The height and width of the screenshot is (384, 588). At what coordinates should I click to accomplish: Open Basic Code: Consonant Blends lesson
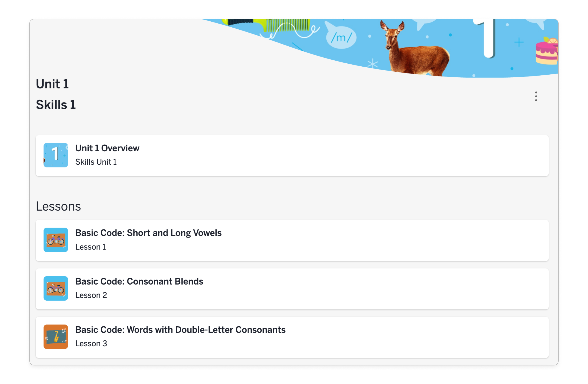pyautogui.click(x=139, y=281)
